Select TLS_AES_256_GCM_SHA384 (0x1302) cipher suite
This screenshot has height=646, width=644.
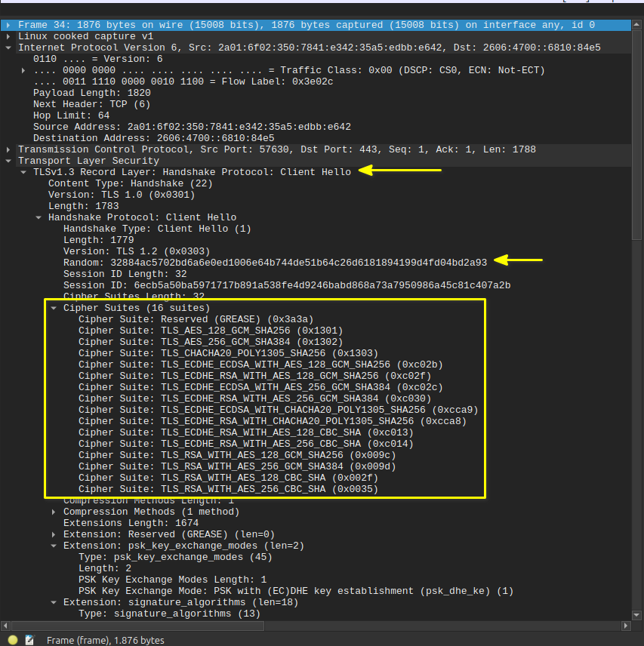[x=211, y=343]
